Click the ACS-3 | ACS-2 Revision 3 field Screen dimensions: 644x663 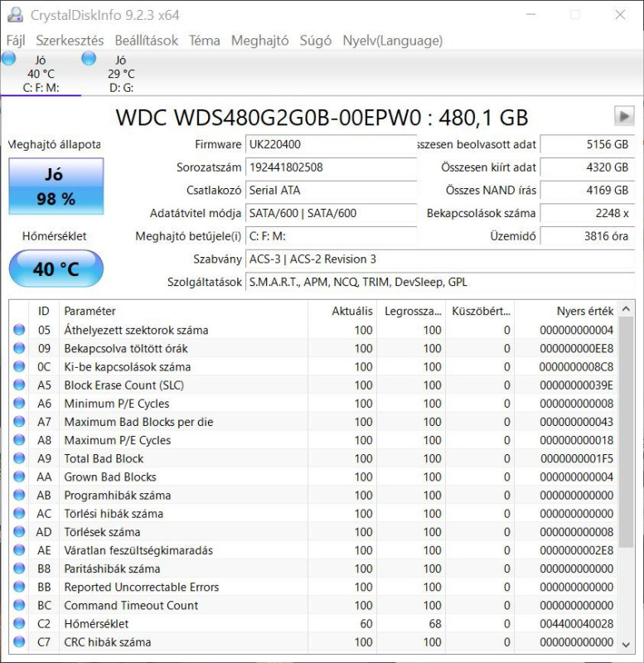[x=440, y=259]
